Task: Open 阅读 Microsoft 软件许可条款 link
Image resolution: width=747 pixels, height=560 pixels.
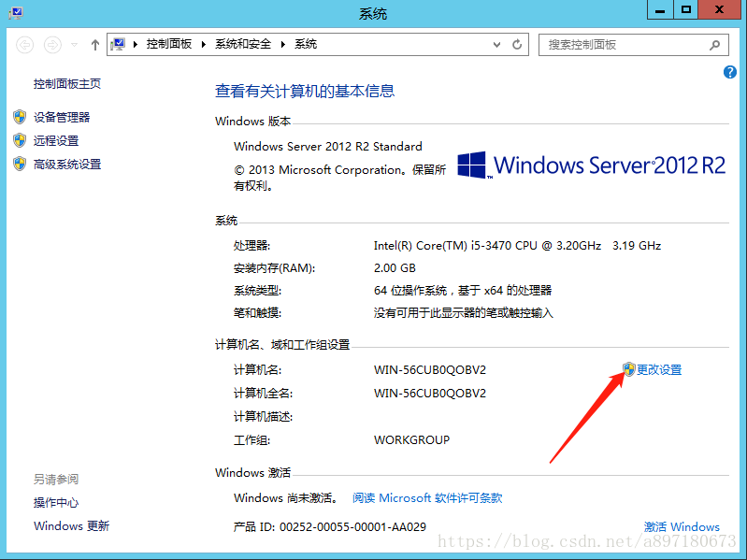Action: coord(427,497)
